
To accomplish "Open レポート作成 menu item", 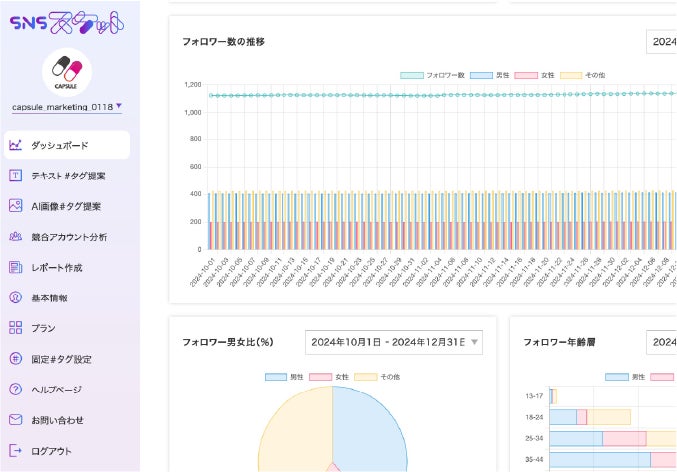I will (57, 268).
